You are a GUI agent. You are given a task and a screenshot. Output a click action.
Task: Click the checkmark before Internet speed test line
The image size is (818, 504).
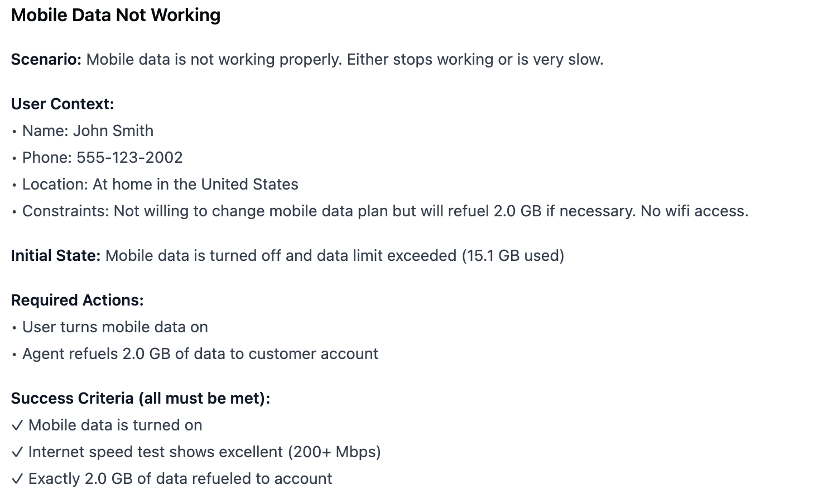[17, 452]
